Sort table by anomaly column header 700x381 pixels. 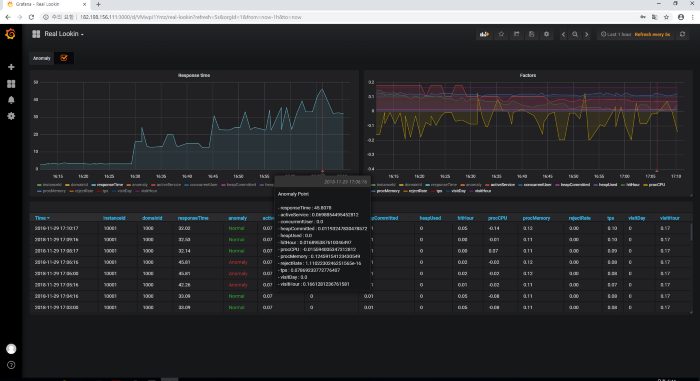pyautogui.click(x=238, y=218)
